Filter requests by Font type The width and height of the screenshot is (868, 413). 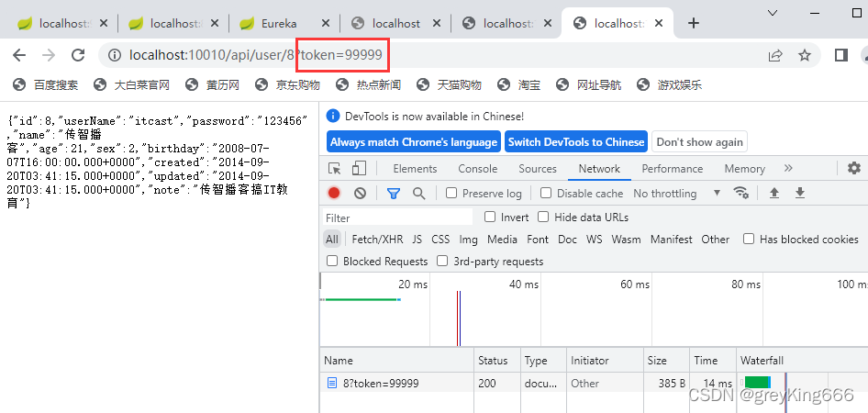click(x=538, y=240)
